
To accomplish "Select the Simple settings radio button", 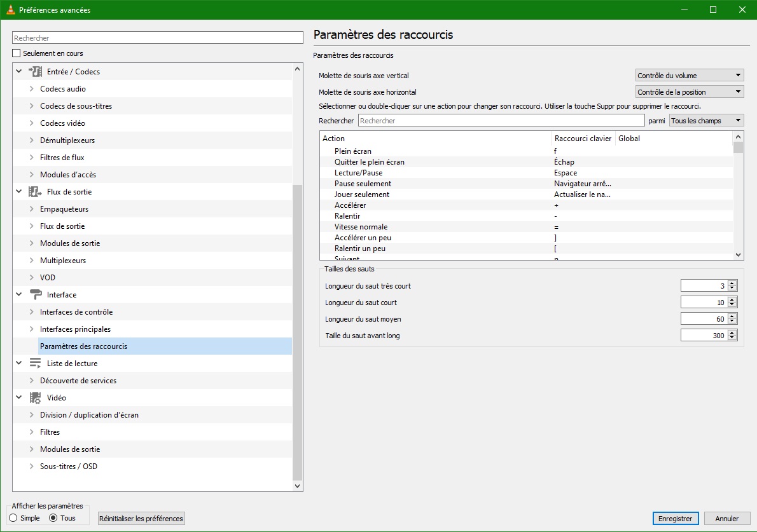I will [13, 518].
